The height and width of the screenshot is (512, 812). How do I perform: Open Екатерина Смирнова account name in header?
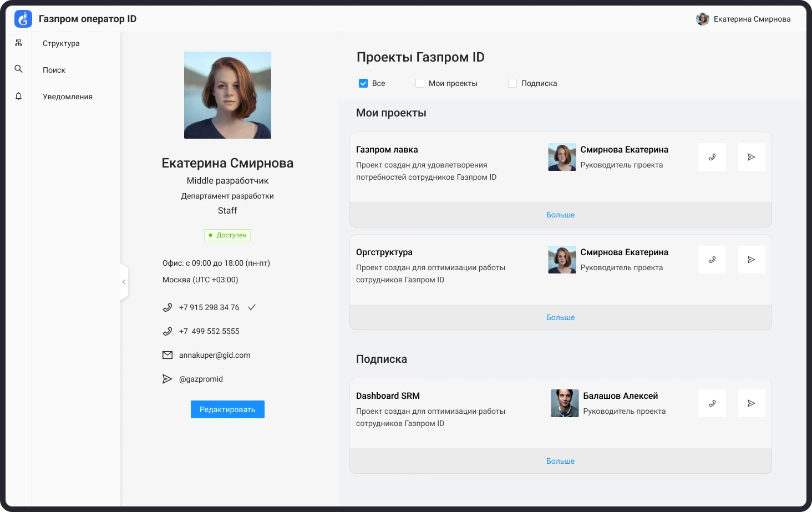[x=752, y=19]
